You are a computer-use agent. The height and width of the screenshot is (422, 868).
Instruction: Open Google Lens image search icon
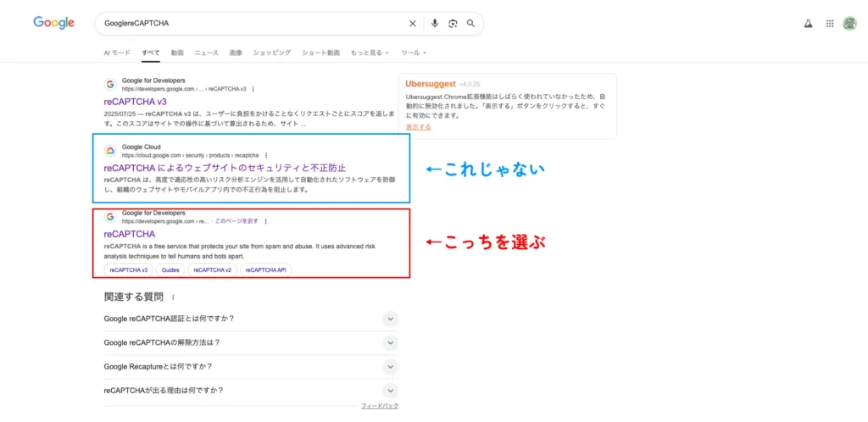pyautogui.click(x=453, y=24)
